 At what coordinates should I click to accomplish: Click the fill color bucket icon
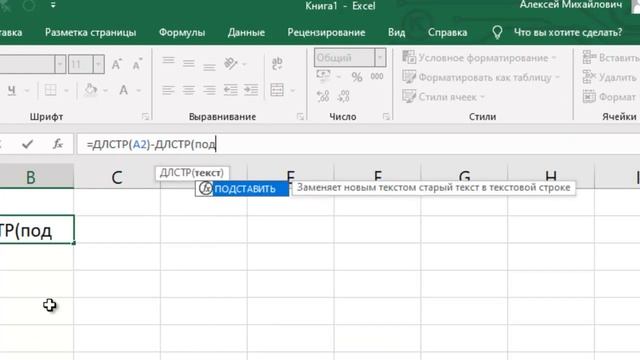[91, 90]
